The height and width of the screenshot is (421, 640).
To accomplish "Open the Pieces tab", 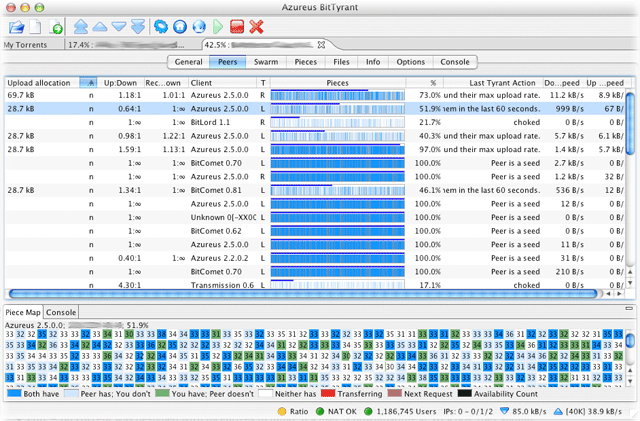I will [x=305, y=62].
